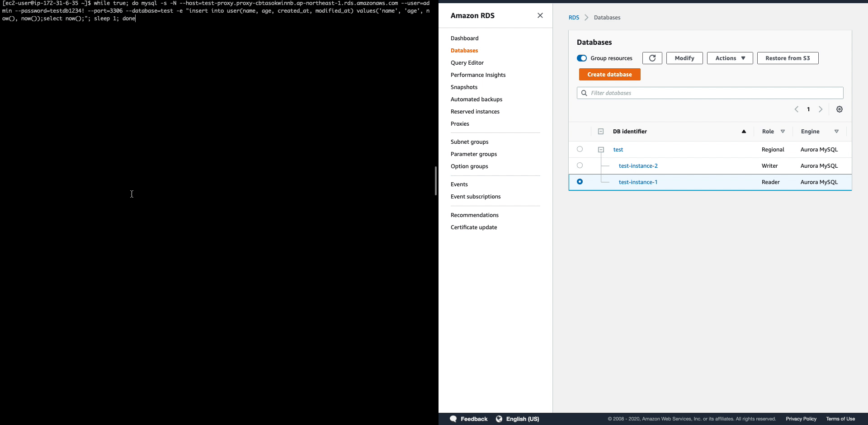Click the Regional role cell
The image size is (868, 425).
coord(773,149)
